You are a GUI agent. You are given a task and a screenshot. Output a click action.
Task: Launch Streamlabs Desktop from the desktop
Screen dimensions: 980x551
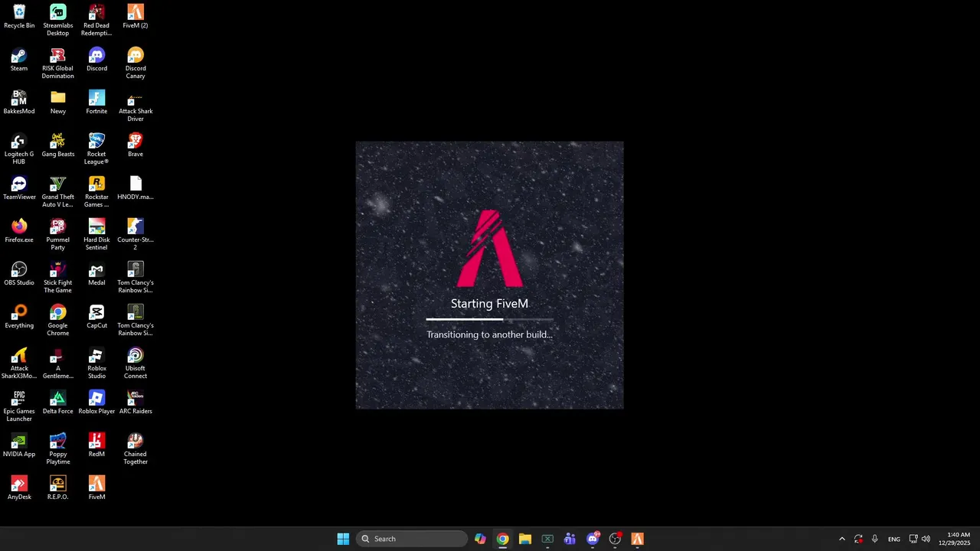click(x=57, y=20)
